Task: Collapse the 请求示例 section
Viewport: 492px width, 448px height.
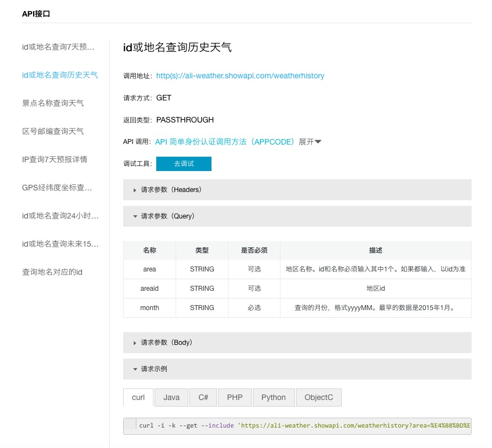Action: coord(154,369)
